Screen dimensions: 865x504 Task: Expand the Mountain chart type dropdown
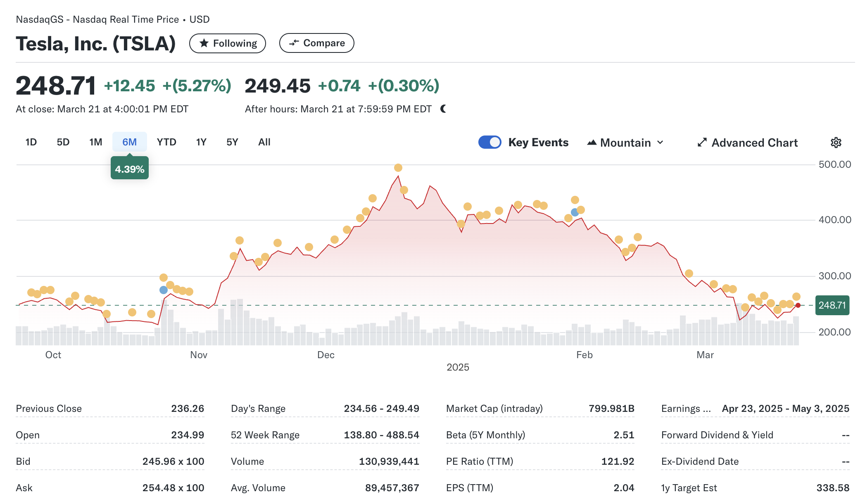pyautogui.click(x=625, y=143)
